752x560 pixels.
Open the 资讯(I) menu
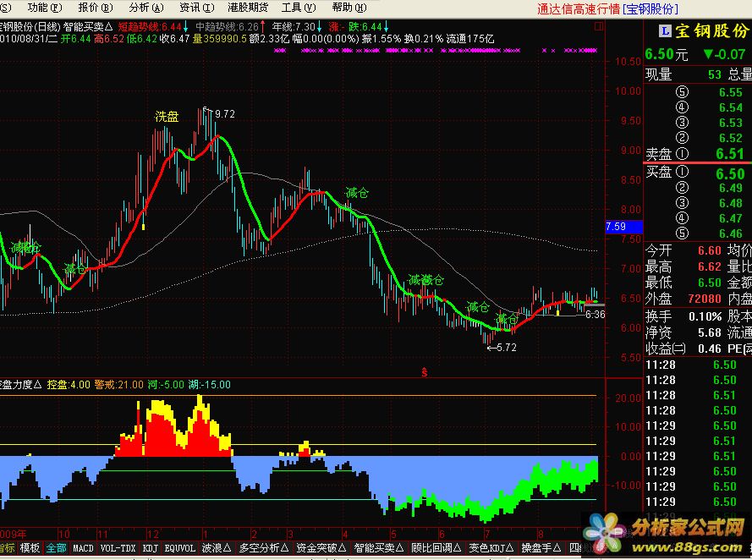click(x=196, y=8)
